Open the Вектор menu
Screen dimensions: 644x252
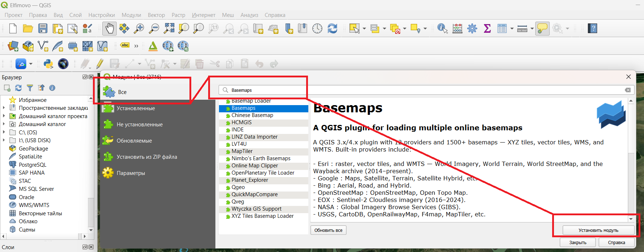click(156, 15)
